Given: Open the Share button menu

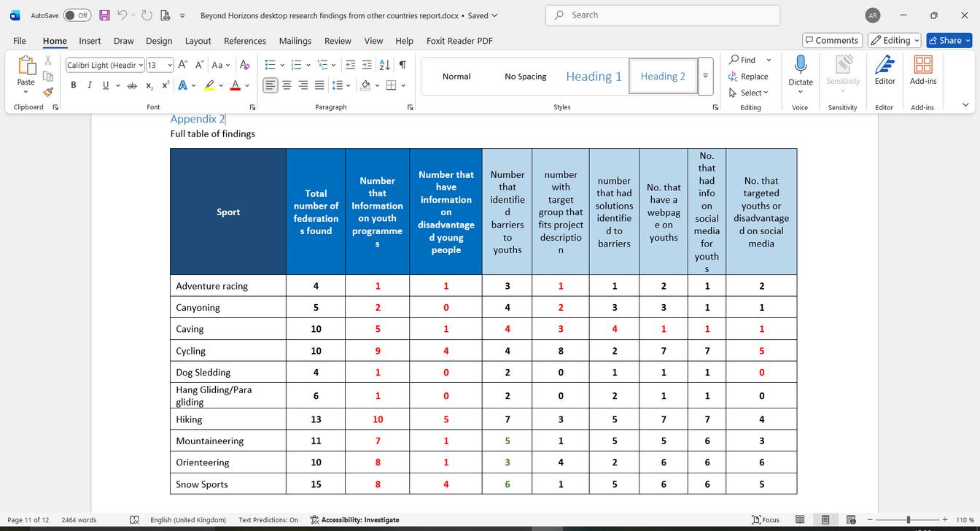Looking at the screenshot, I should click(x=949, y=40).
